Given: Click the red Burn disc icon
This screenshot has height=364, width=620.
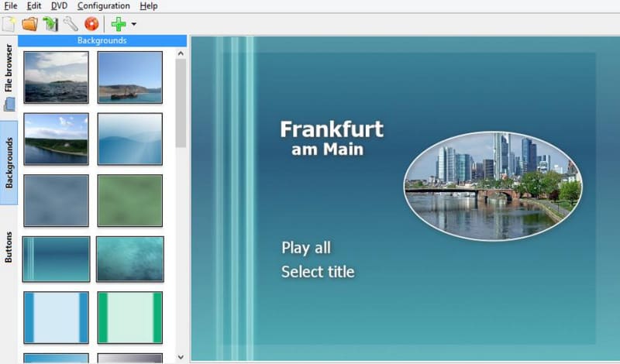Looking at the screenshot, I should point(91,24).
